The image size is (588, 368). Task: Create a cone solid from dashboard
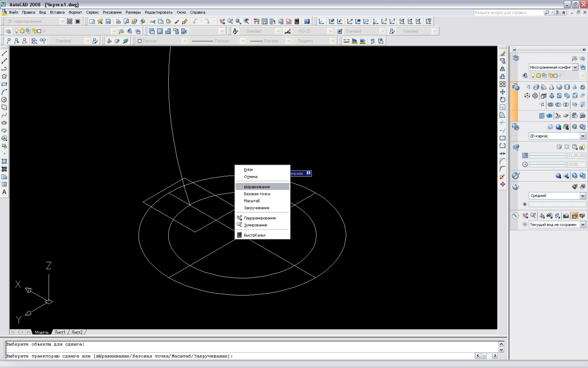click(x=551, y=87)
